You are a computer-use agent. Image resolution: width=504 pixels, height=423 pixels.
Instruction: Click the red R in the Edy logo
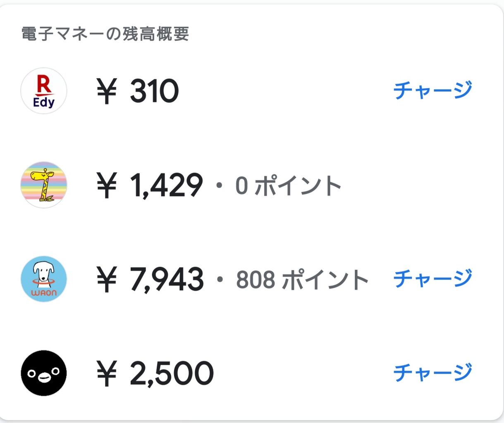tap(44, 84)
